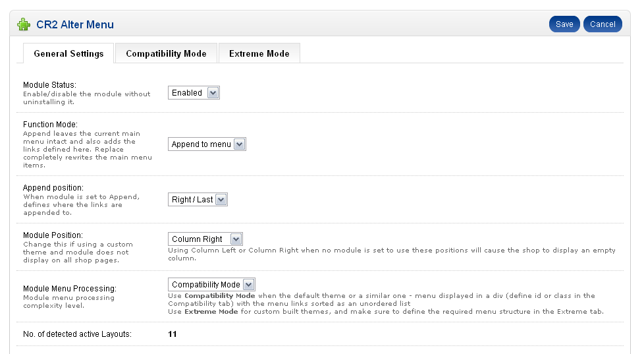Switch to the Extreme Mode tab
The image size is (644, 354).
(259, 53)
